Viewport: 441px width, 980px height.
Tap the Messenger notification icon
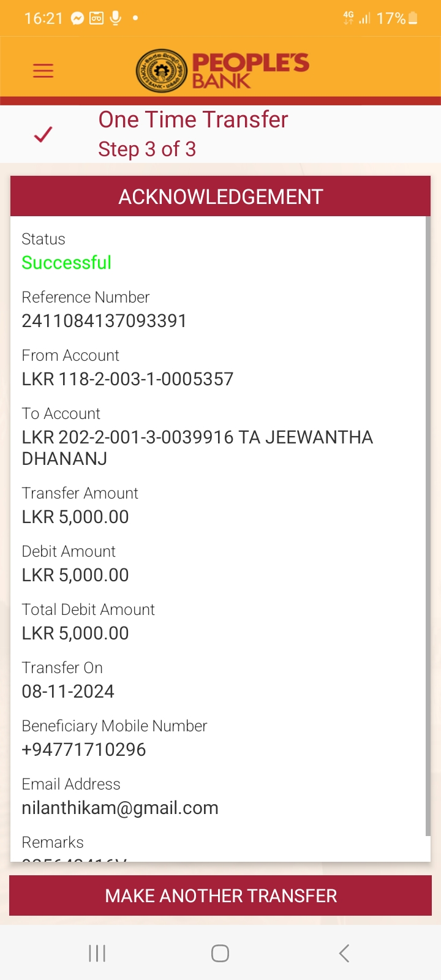coord(77,18)
